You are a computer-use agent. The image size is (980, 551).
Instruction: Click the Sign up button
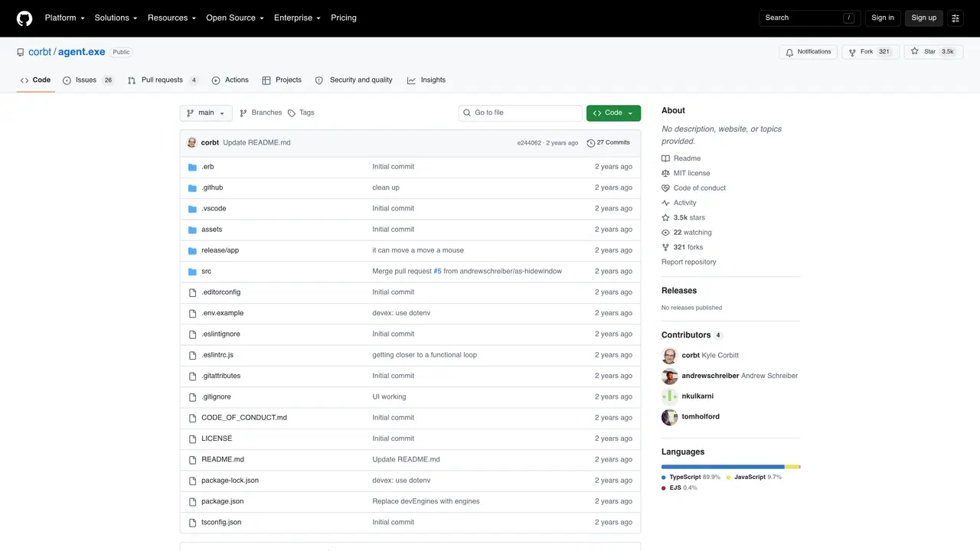pyautogui.click(x=924, y=18)
